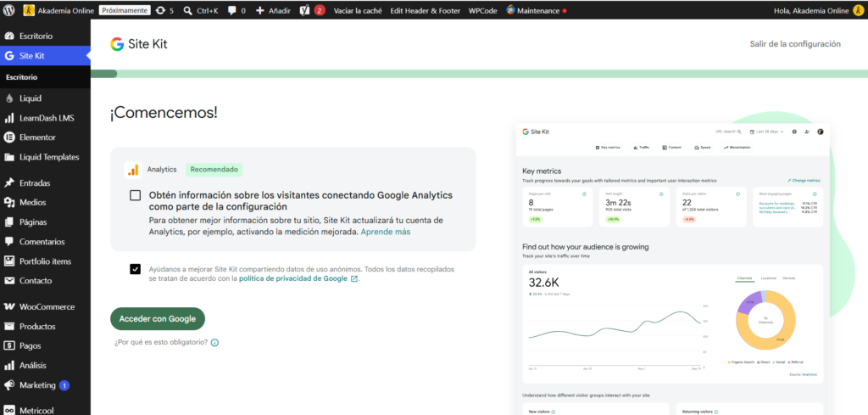The height and width of the screenshot is (415, 868).
Task: Select the Escritorio submenu under Site Kit
Action: 21,77
